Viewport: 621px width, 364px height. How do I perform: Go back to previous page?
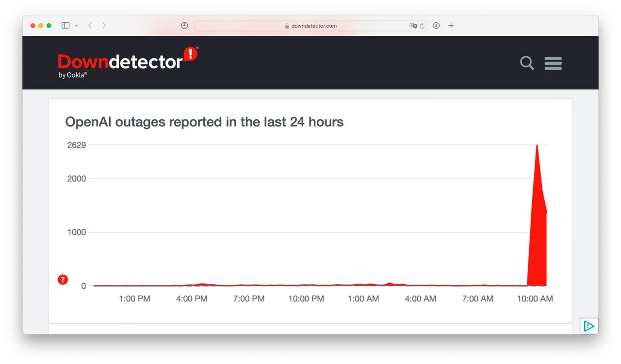point(90,26)
